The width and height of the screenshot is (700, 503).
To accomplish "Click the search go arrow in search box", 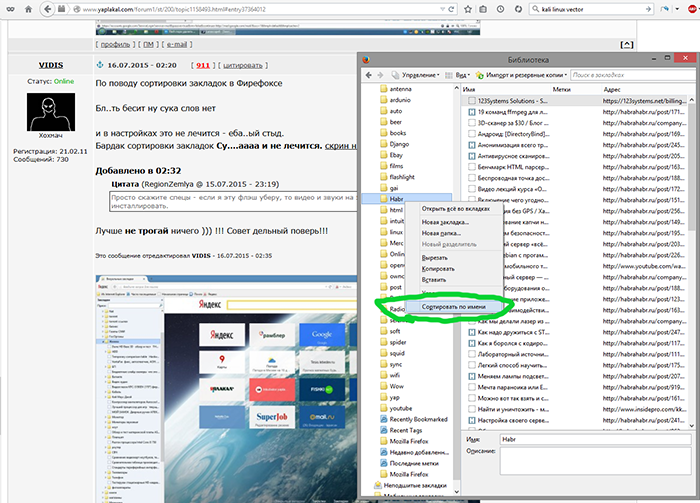I will (648, 9).
